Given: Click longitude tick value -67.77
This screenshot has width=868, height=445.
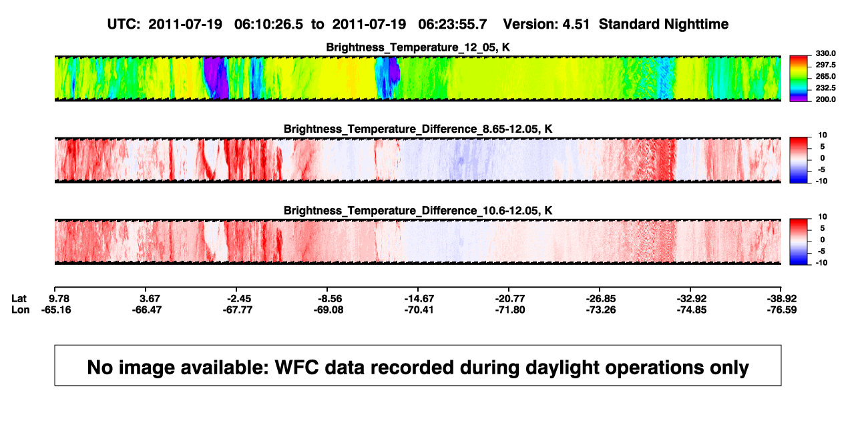Looking at the screenshot, I should [x=239, y=310].
